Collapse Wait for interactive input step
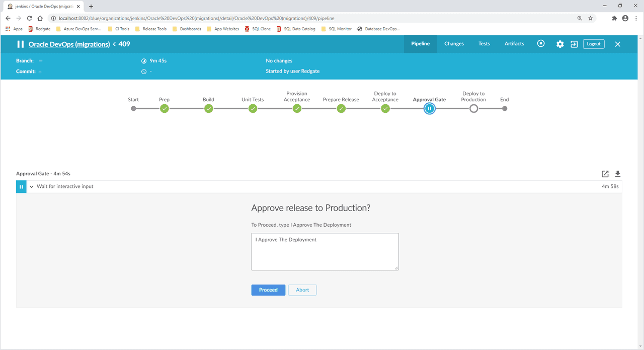 tap(32, 186)
